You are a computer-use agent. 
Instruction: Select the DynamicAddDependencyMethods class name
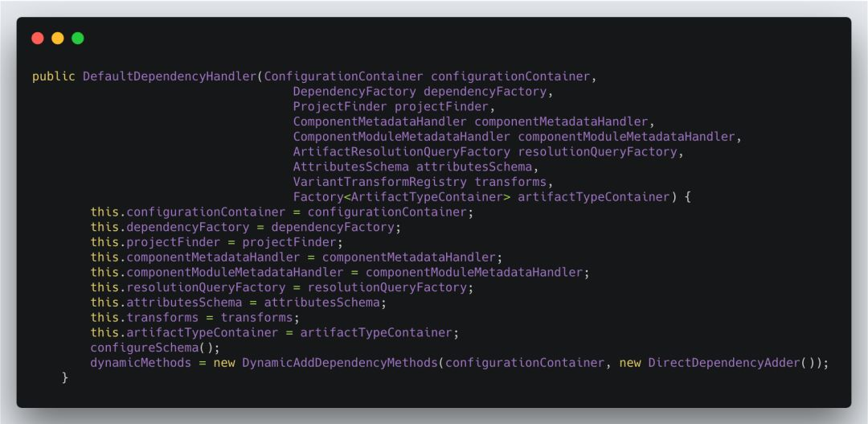[x=340, y=363]
